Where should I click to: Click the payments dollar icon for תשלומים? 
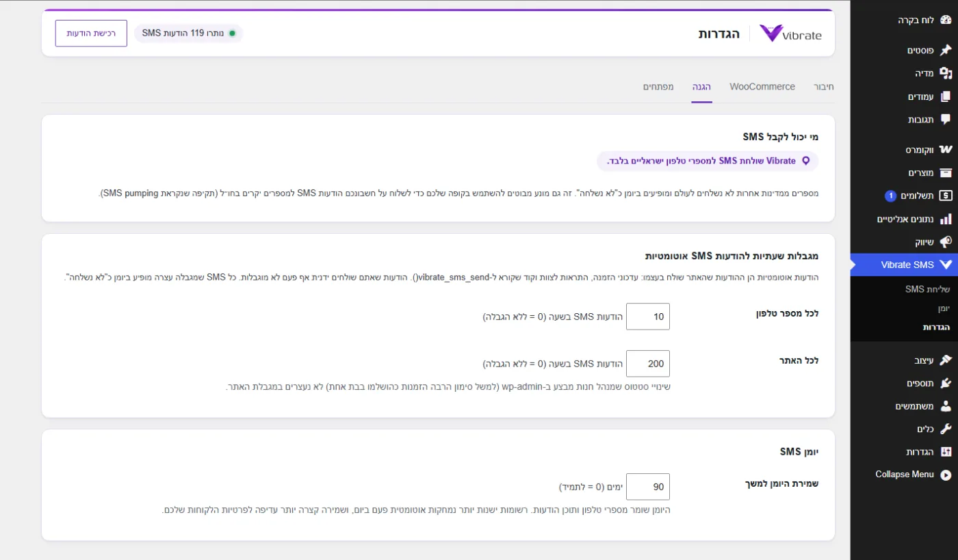(946, 196)
